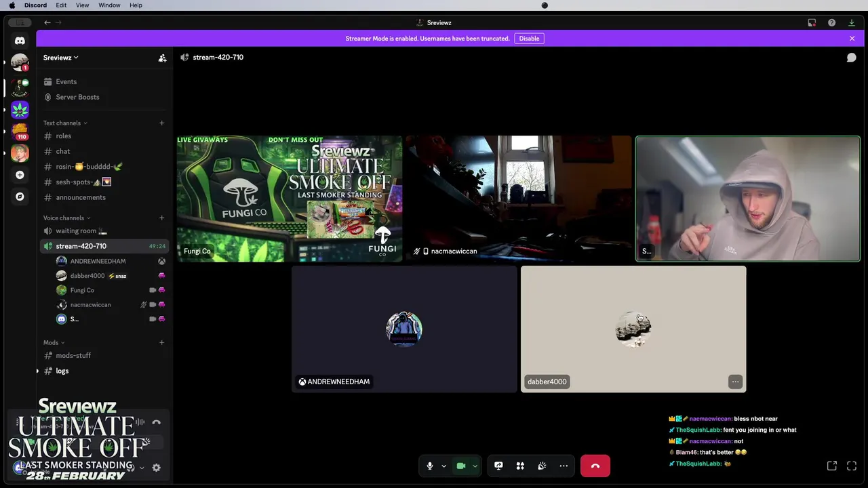Open microphone input options dropdown arrow
The image size is (868, 488).
click(x=443, y=466)
